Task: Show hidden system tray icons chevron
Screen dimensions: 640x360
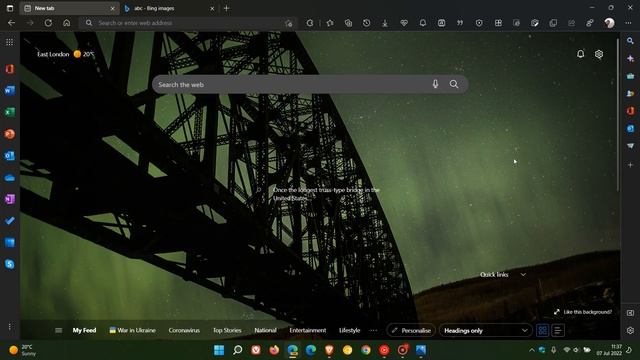Action: 531,350
